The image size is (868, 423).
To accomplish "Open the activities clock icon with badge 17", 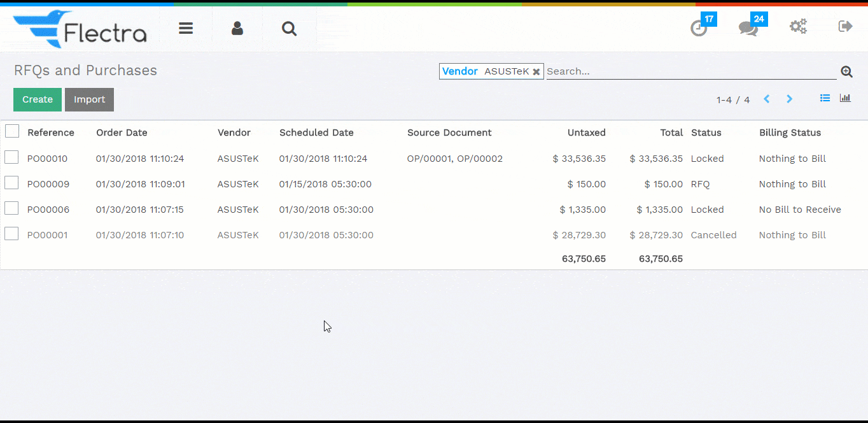I will point(699,28).
